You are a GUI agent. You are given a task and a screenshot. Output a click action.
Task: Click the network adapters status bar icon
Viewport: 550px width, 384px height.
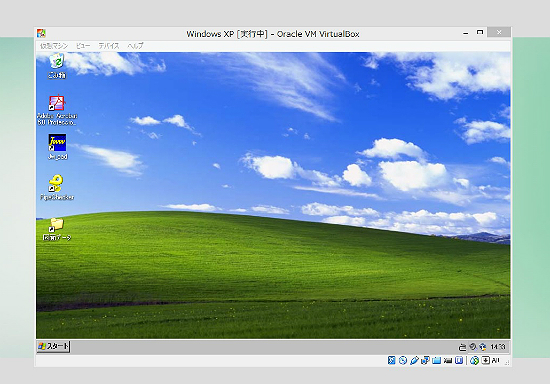click(425, 360)
